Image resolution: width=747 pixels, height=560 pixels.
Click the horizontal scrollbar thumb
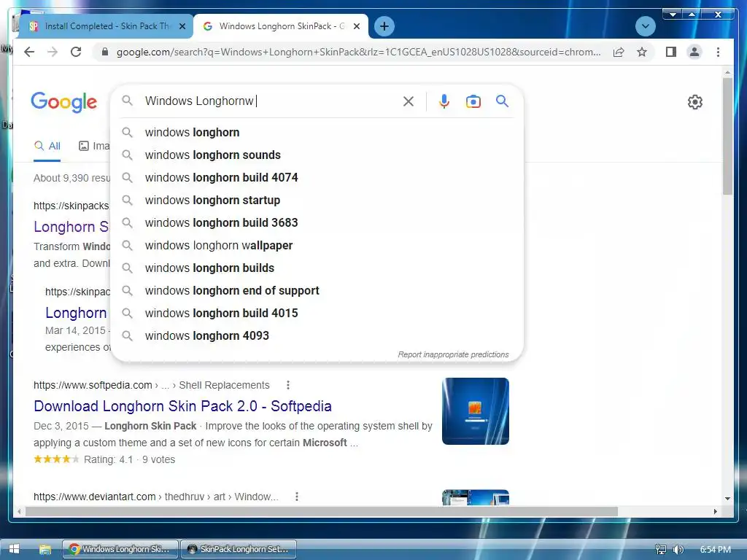tap(322, 511)
